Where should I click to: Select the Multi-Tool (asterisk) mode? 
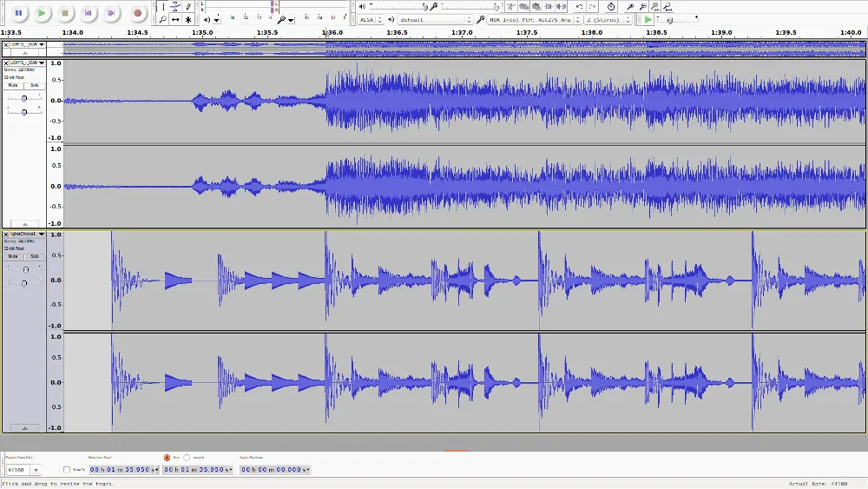[188, 19]
